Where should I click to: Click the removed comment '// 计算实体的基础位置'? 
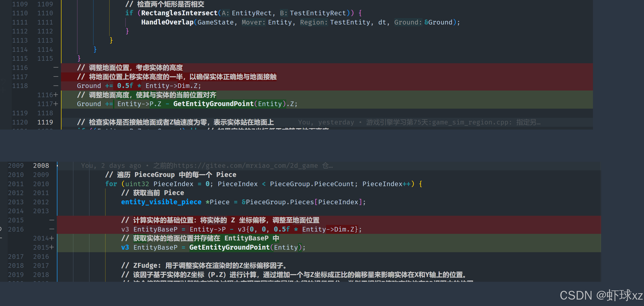220,220
